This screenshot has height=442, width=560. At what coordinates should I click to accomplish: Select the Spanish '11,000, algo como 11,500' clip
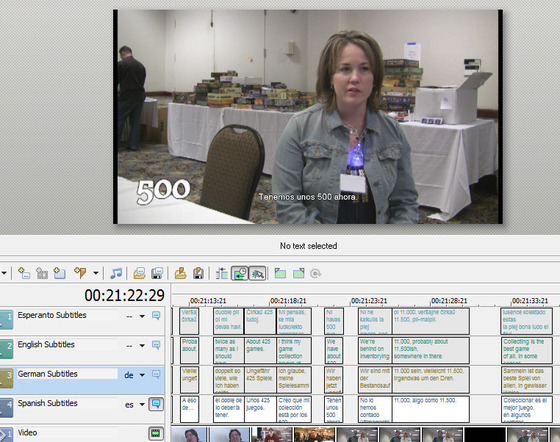pos(431,409)
